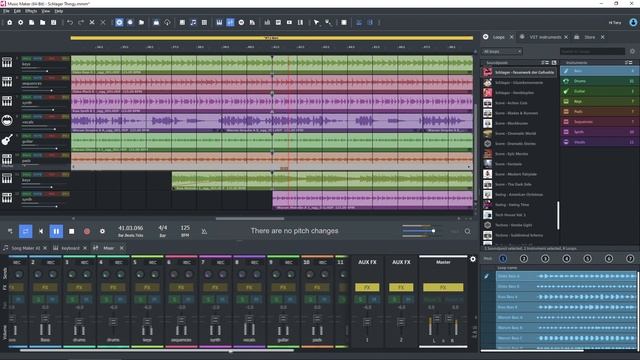Image resolution: width=640 pixels, height=360 pixels.
Task: Click the music note icon in toolbar
Action: [193, 22]
